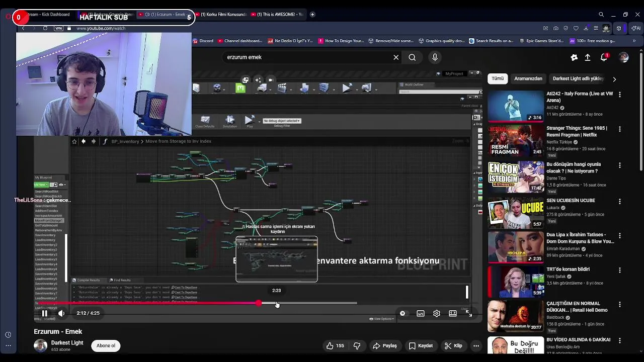Switch the player to theater mode
Image resolution: width=644 pixels, height=362 pixels.
[x=453, y=313]
